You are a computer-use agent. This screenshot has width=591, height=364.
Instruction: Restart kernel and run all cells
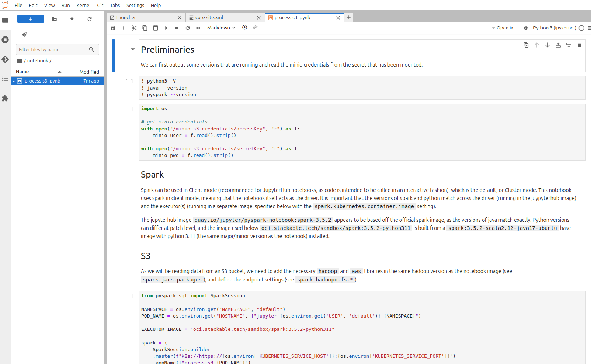click(x=198, y=28)
